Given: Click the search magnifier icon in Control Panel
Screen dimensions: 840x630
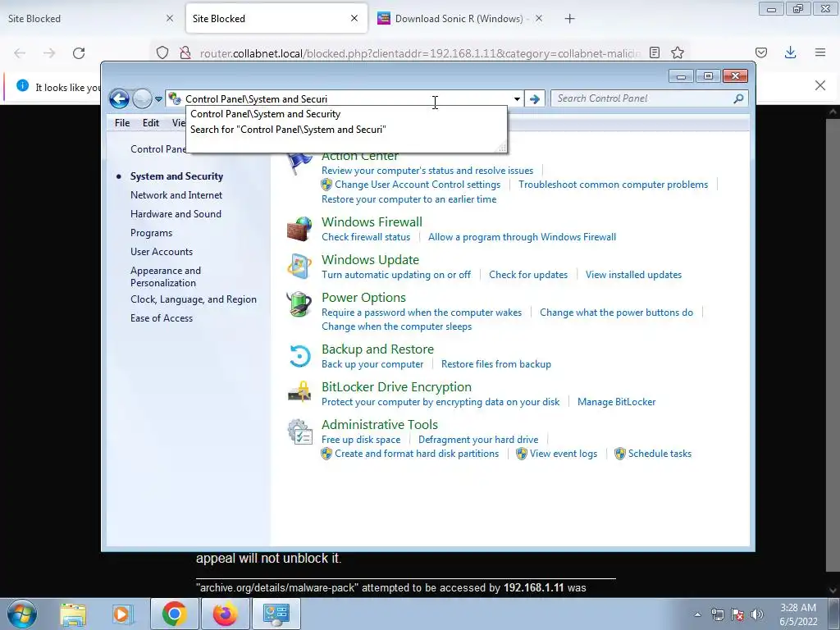Looking at the screenshot, I should click(739, 98).
